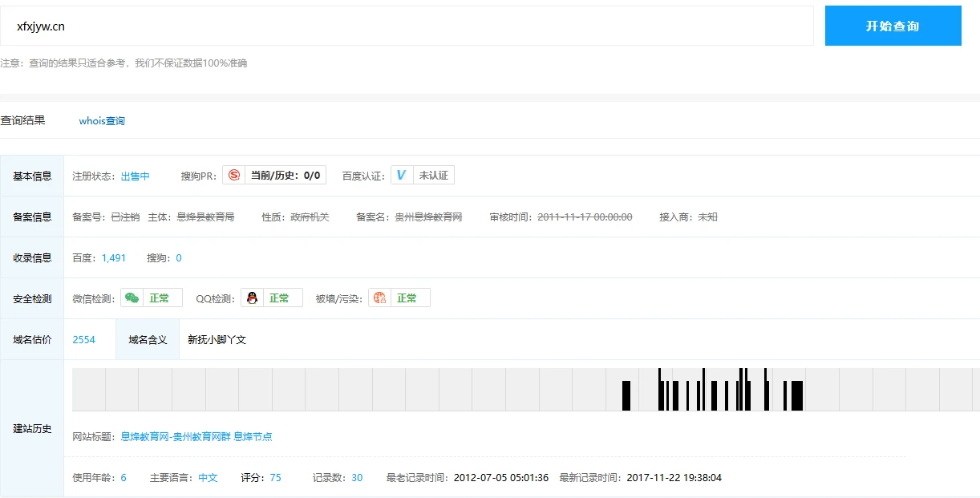Click the firewall pollution globe icon
This screenshot has height=498, width=980.
tap(379, 298)
